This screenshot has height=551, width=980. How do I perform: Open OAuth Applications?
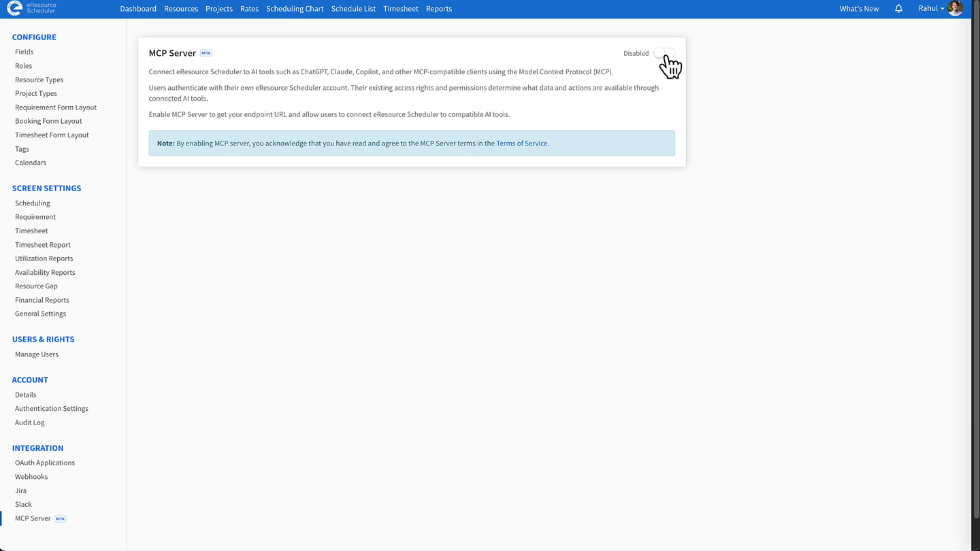click(45, 463)
